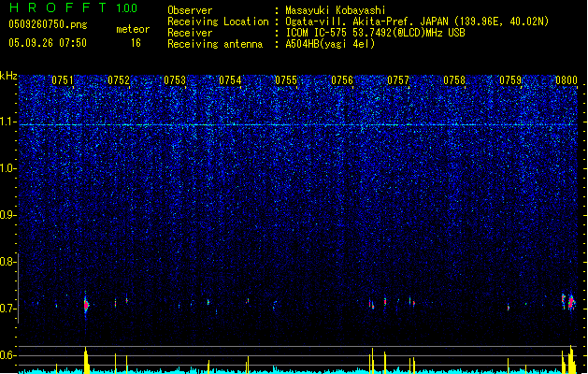Click the observer name Masayuki Kobayashi
This screenshot has height=374, width=588.
(x=336, y=10)
